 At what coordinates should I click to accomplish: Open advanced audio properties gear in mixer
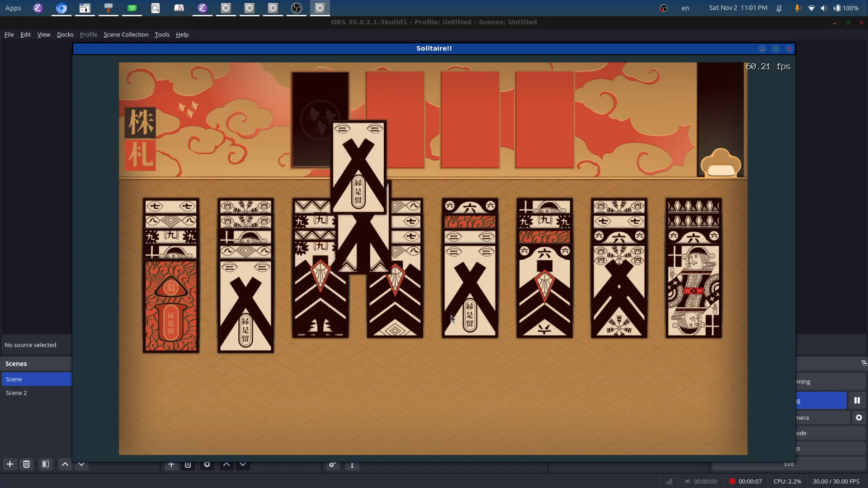pyautogui.click(x=332, y=465)
